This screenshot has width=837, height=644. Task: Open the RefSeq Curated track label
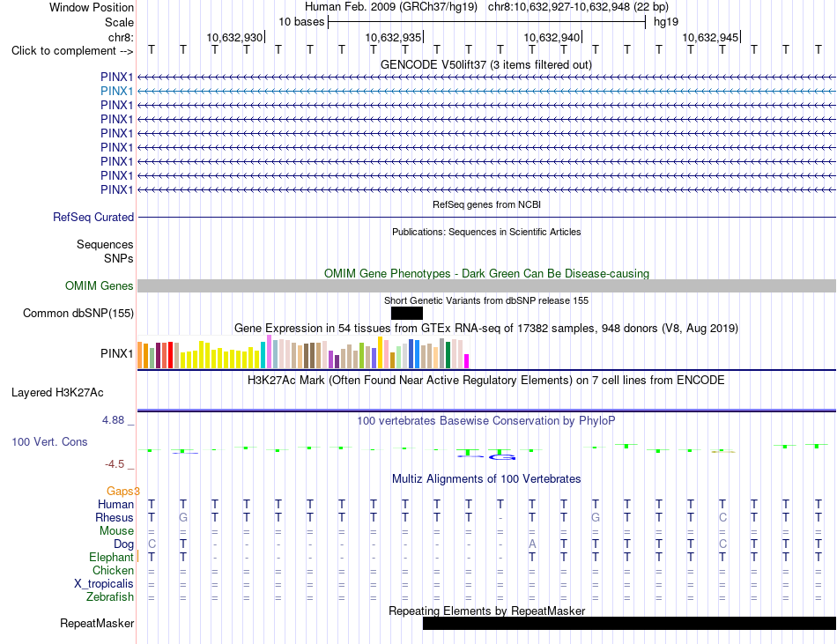(x=93, y=217)
